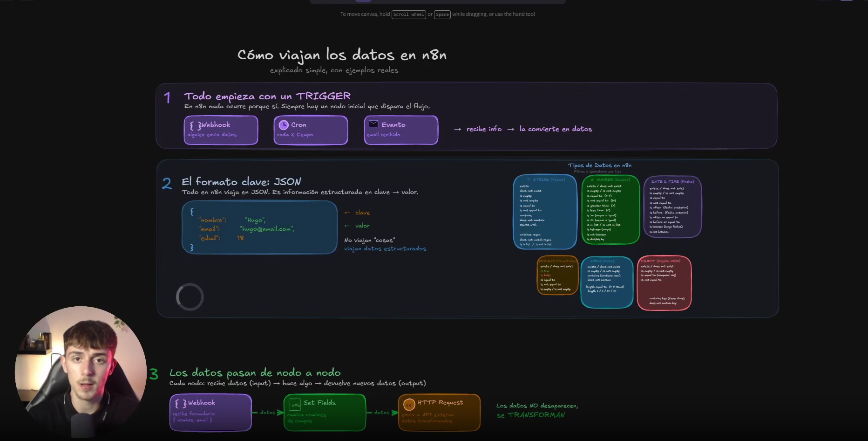Click the orange HTTP Request node icon
Image resolution: width=868 pixels, height=441 pixels.
(x=409, y=405)
